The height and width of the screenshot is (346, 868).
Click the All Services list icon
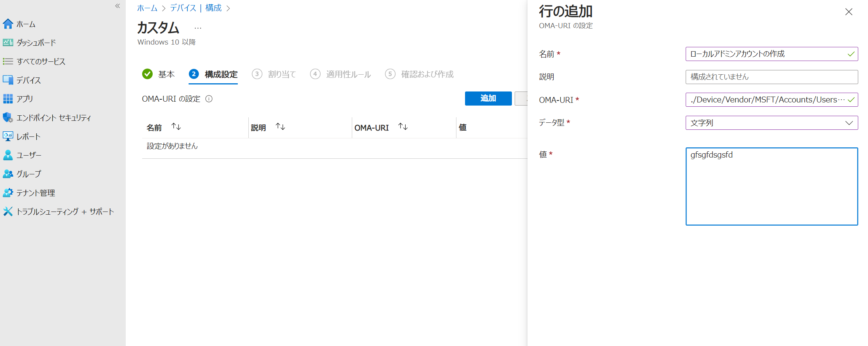tap(8, 61)
